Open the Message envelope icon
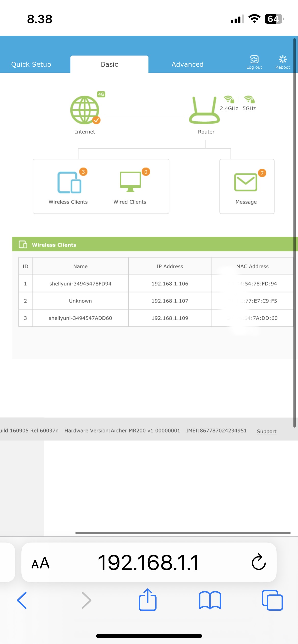Image resolution: width=298 pixels, height=644 pixels. click(x=246, y=182)
